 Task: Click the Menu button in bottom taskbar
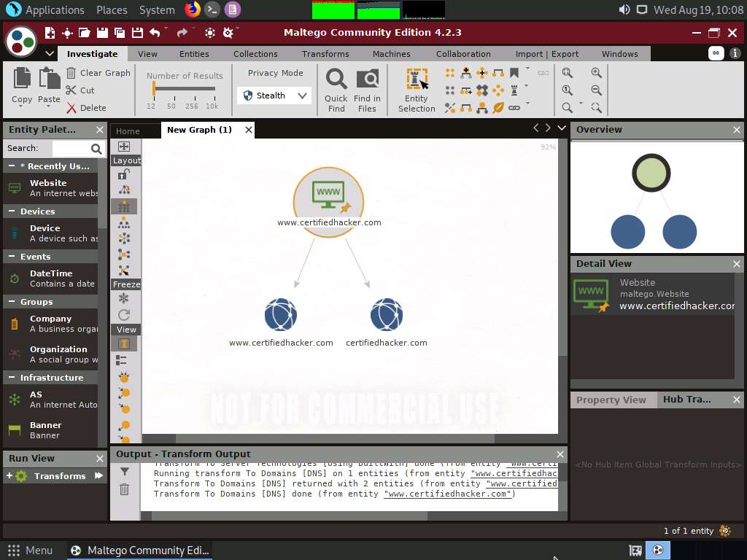tap(29, 551)
